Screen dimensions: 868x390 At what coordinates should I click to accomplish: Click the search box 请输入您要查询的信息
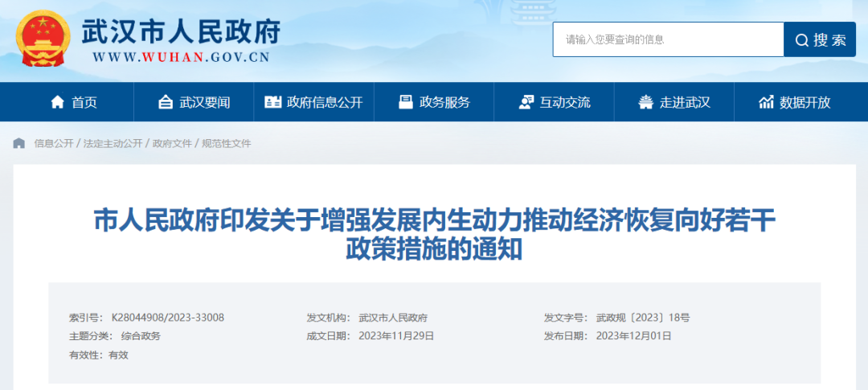coord(668,39)
